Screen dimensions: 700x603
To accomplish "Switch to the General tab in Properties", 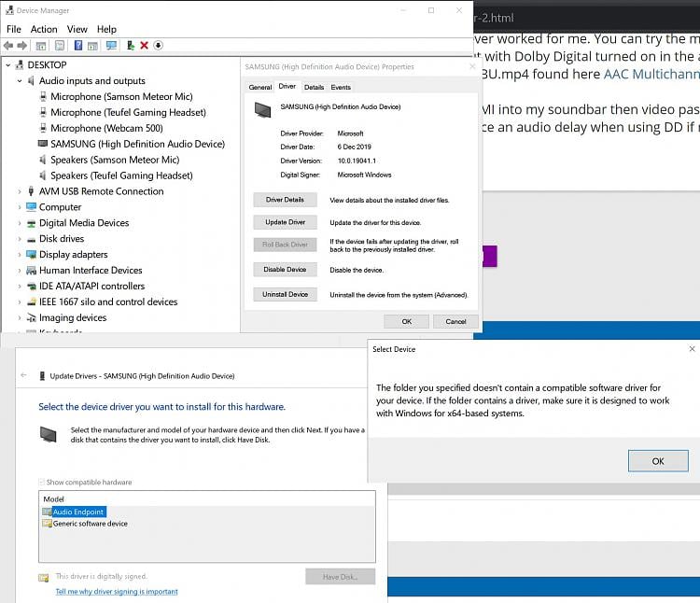I will pos(260,87).
